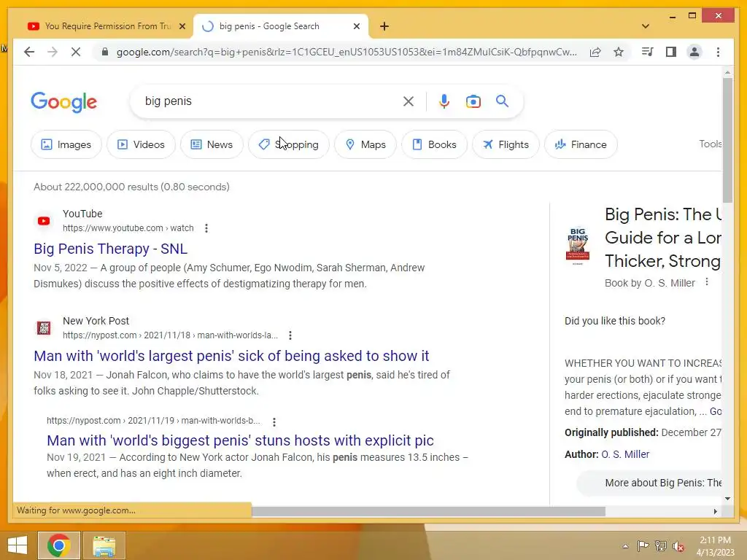747x560 pixels.
Task: Search by voice with the microphone
Action: pos(444,101)
